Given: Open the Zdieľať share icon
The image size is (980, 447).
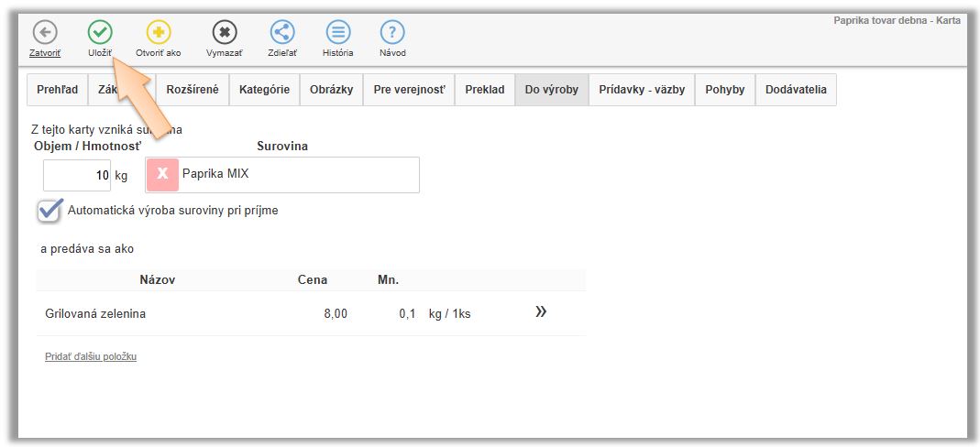Looking at the screenshot, I should click(282, 32).
